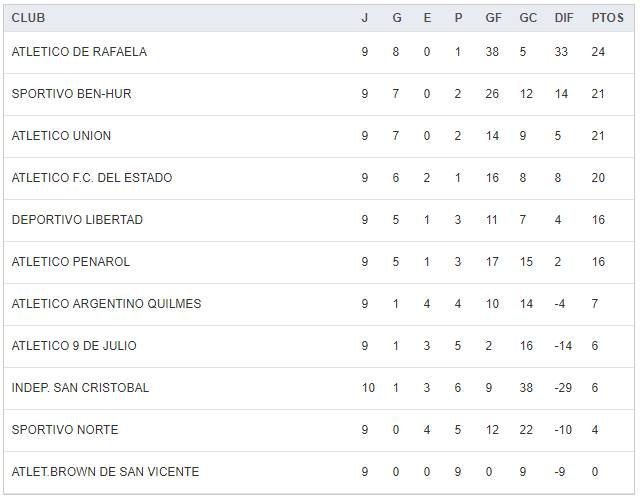Click the E column header
Viewport: 640px width, 500px height.
pyautogui.click(x=427, y=18)
